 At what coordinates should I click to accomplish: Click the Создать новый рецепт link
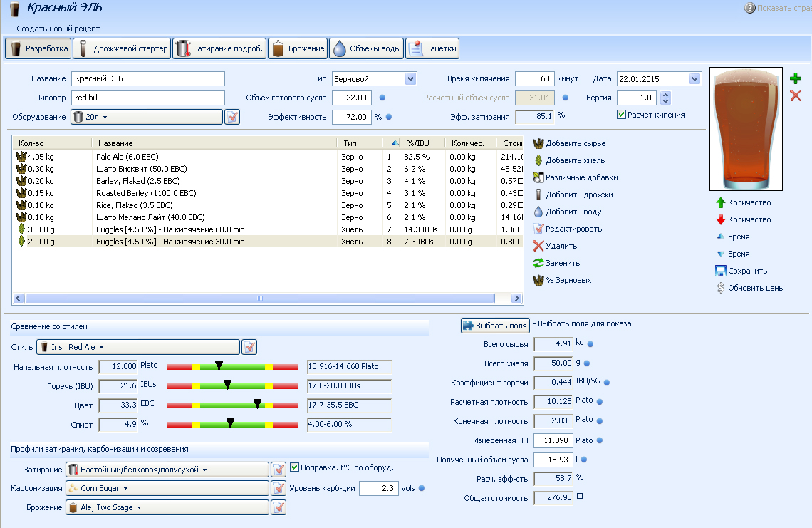pyautogui.click(x=58, y=29)
